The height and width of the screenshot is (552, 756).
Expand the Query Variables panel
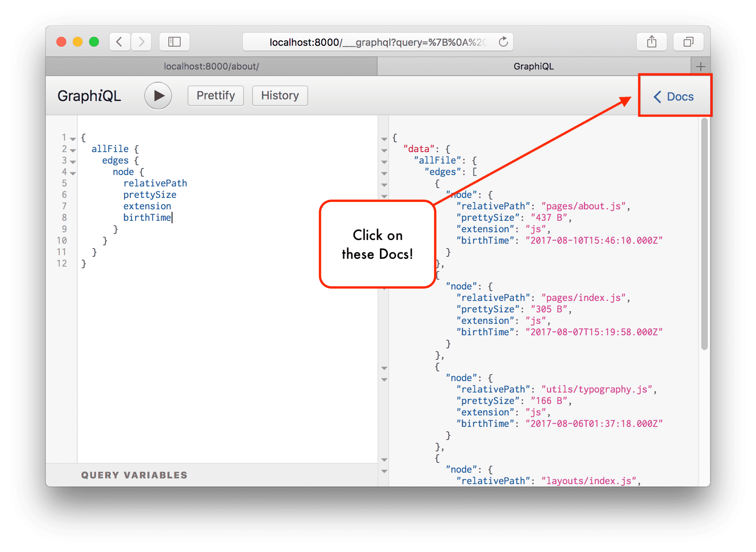[212, 475]
